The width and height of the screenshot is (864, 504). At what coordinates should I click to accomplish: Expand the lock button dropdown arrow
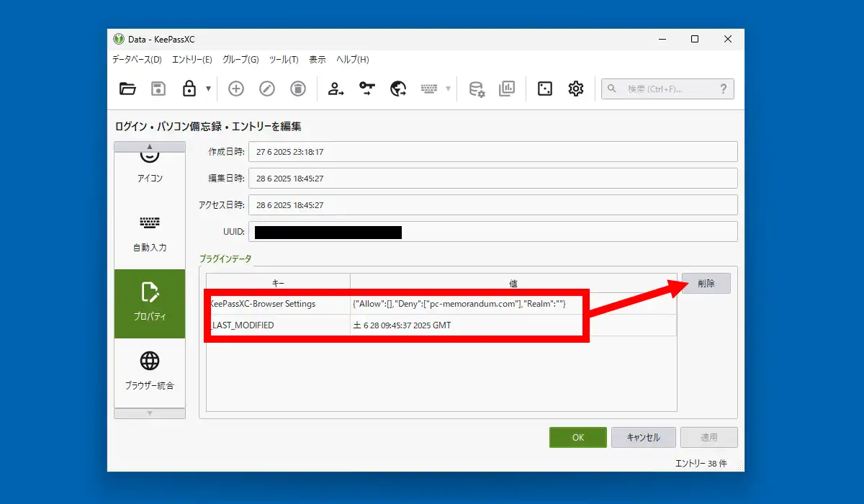209,89
